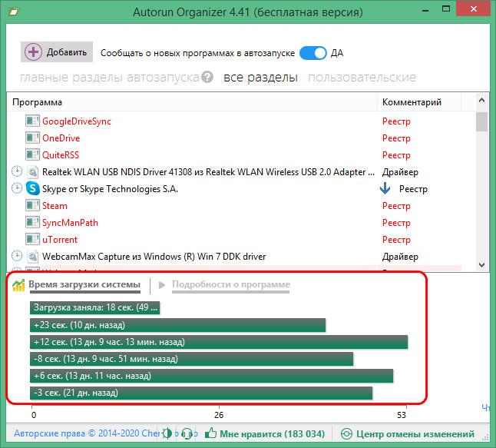Click the contrast half-circle icon in status bar

(167, 433)
